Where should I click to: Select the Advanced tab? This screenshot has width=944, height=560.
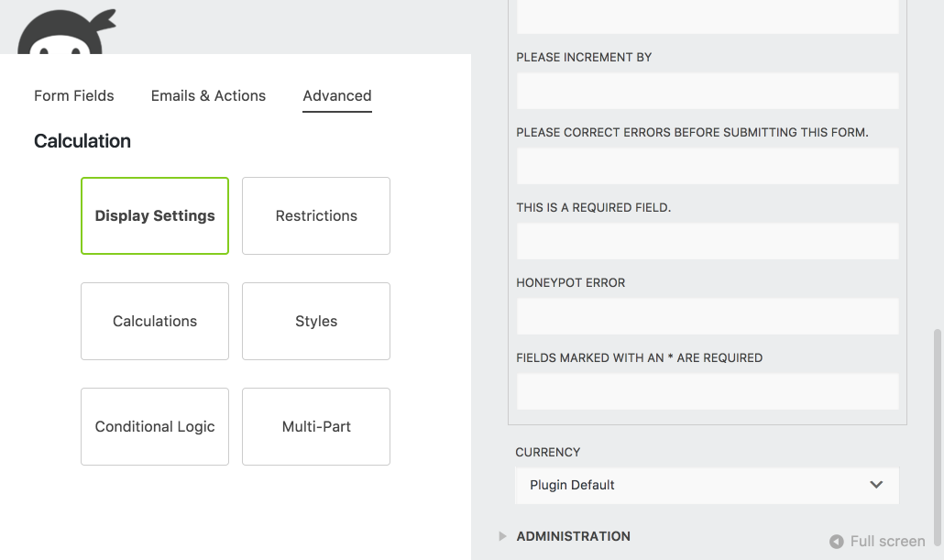[337, 95]
